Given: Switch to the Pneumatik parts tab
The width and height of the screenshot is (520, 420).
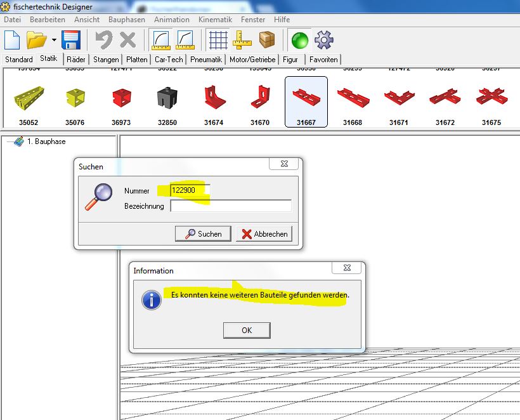Looking at the screenshot, I should click(x=206, y=59).
